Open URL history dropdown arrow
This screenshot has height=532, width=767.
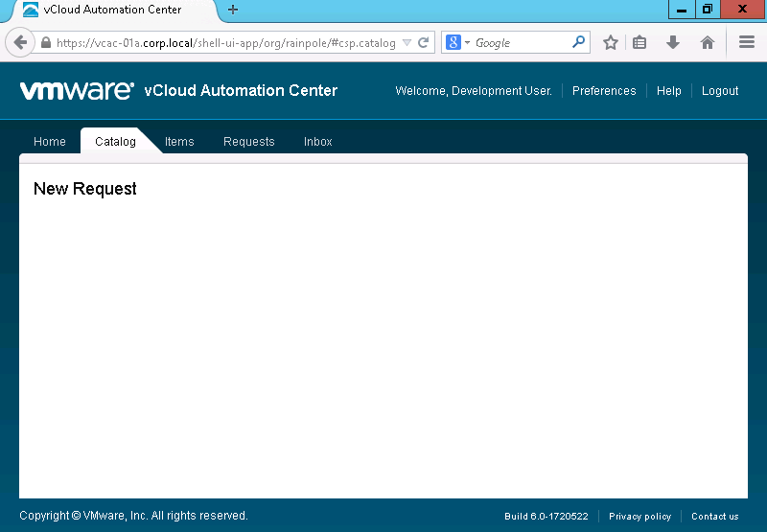tap(407, 43)
